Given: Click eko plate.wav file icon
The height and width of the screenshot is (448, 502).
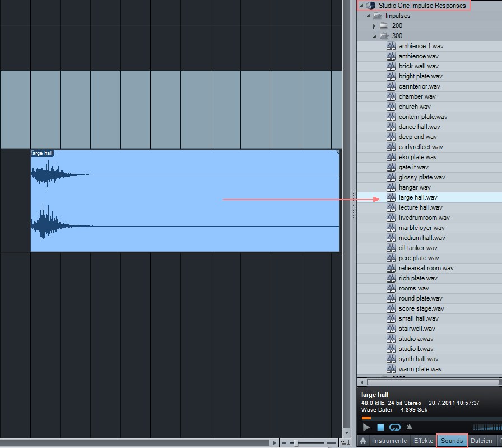Looking at the screenshot, I should point(391,157).
